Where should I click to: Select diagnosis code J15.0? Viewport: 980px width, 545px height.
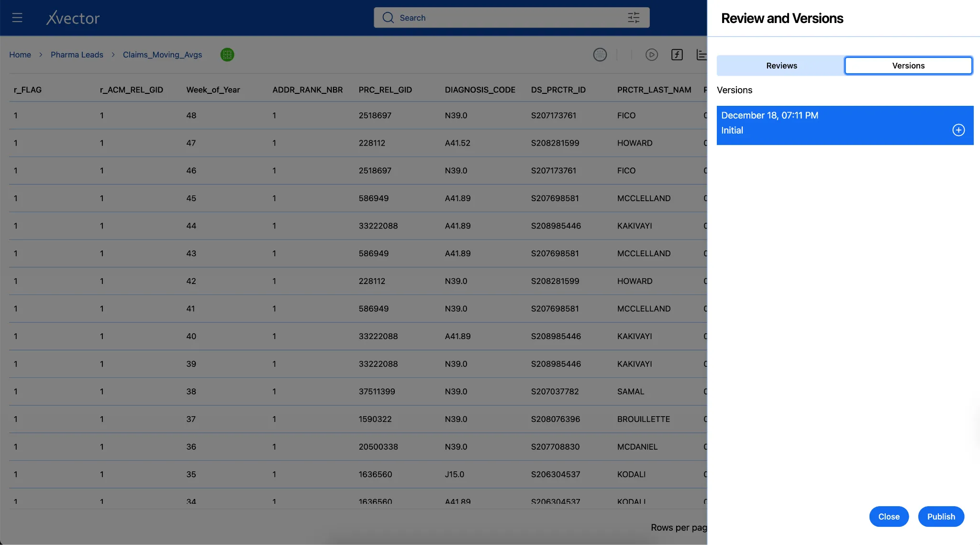(455, 474)
